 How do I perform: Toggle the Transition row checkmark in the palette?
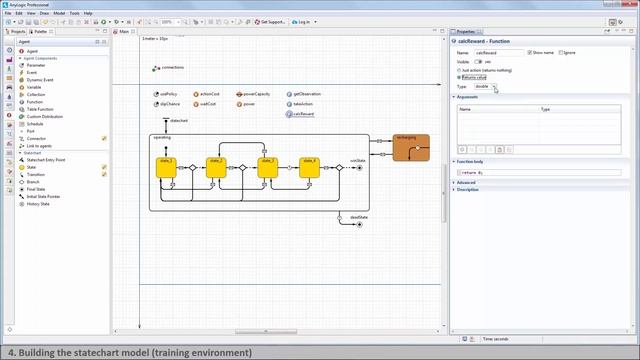pos(104,175)
